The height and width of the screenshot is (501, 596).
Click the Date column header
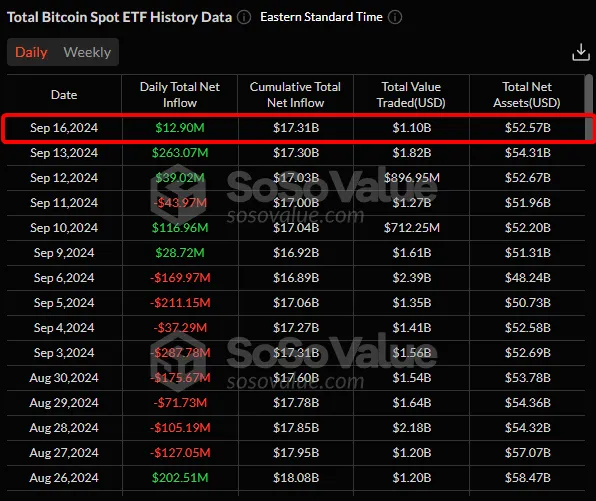coord(64,95)
